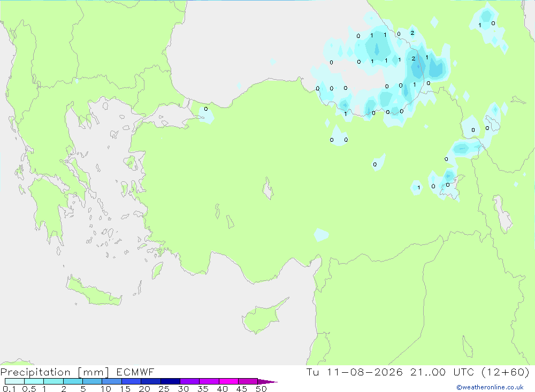Pick the 40–45 mm magenta legend swatch
The image size is (535, 392).
(228, 381)
